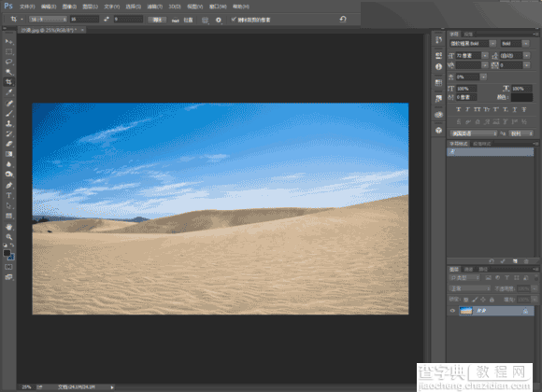This screenshot has width=542, height=392.
Task: Select the Blur tool
Action: (8, 164)
